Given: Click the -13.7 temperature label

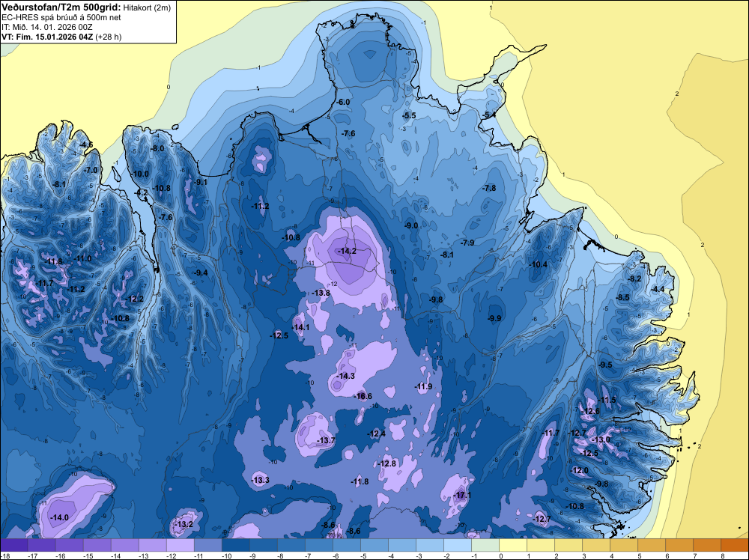Looking at the screenshot, I should [x=327, y=441].
